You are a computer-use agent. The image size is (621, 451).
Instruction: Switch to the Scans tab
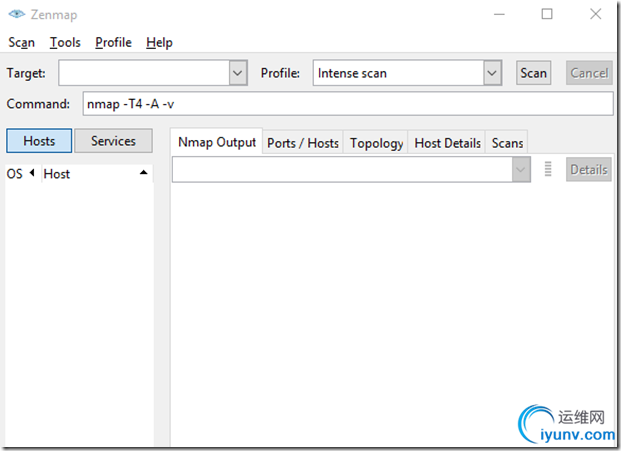(507, 143)
